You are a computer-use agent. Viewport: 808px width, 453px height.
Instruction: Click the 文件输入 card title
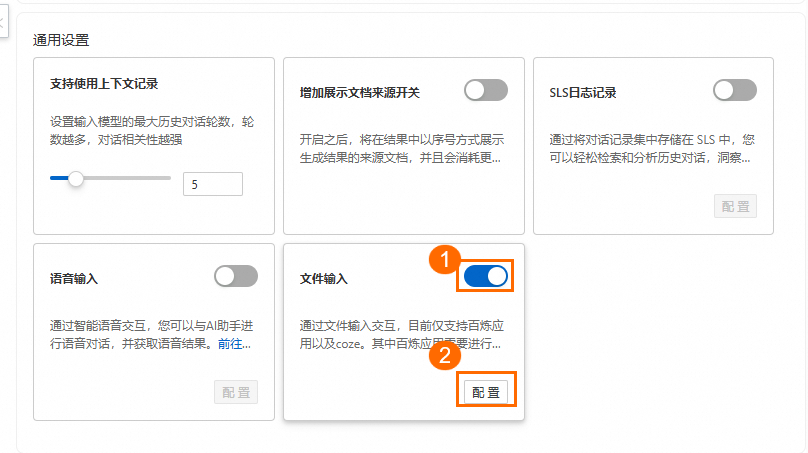pos(324,279)
